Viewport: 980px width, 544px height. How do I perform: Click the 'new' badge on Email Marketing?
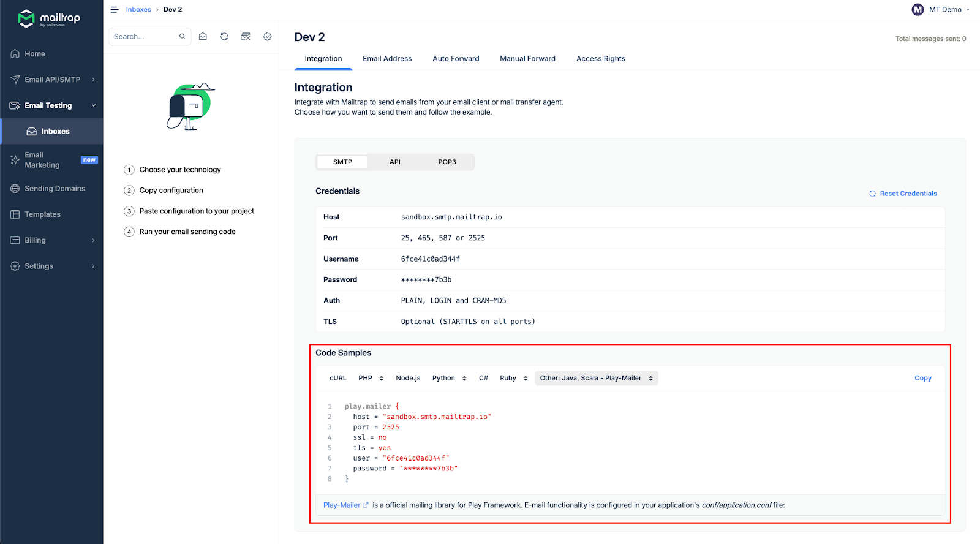(x=89, y=160)
